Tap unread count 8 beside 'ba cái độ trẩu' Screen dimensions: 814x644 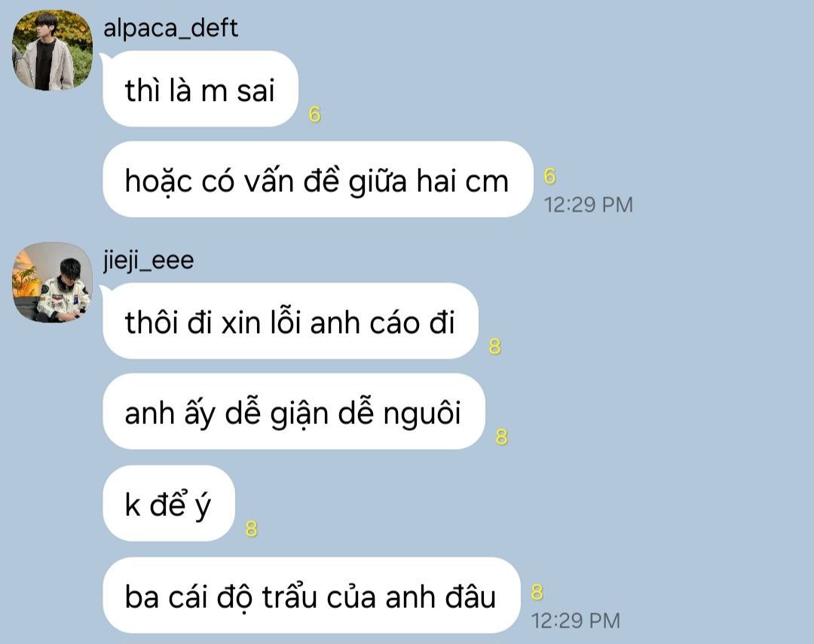pos(537,592)
